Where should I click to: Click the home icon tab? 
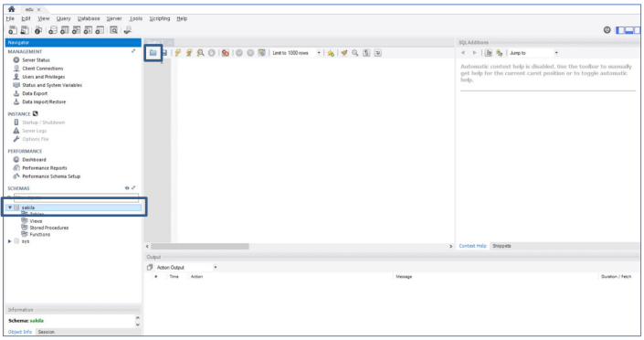12,9
